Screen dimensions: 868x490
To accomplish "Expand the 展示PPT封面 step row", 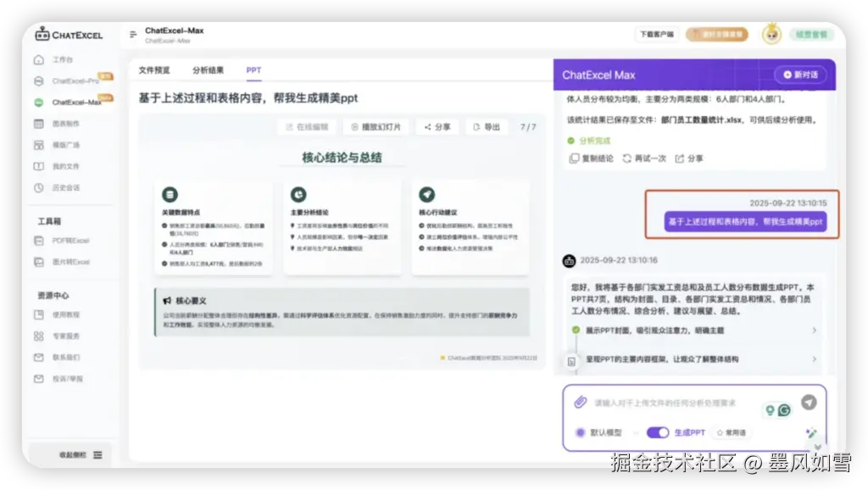I will click(695, 331).
